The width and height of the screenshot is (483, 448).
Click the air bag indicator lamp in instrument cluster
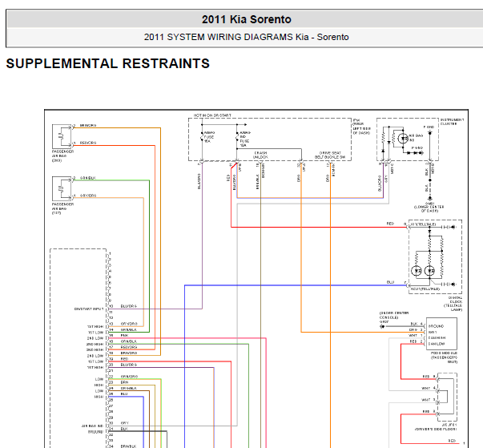click(403, 139)
